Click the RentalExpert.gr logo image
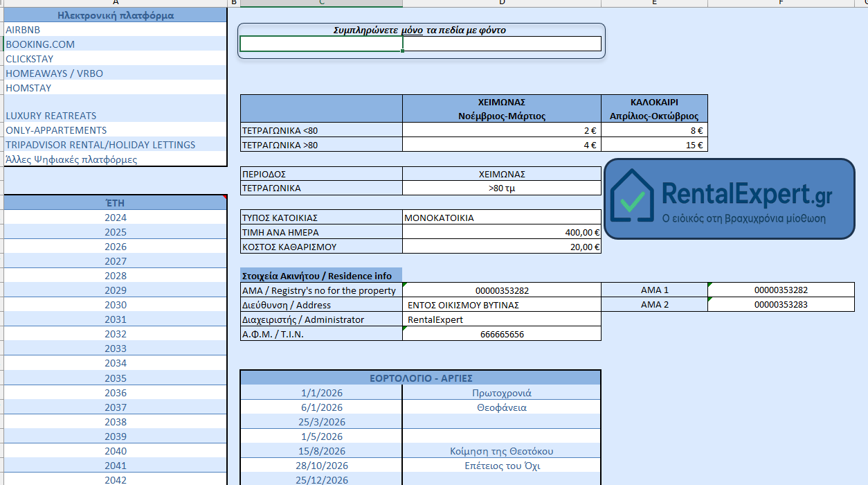 point(730,199)
